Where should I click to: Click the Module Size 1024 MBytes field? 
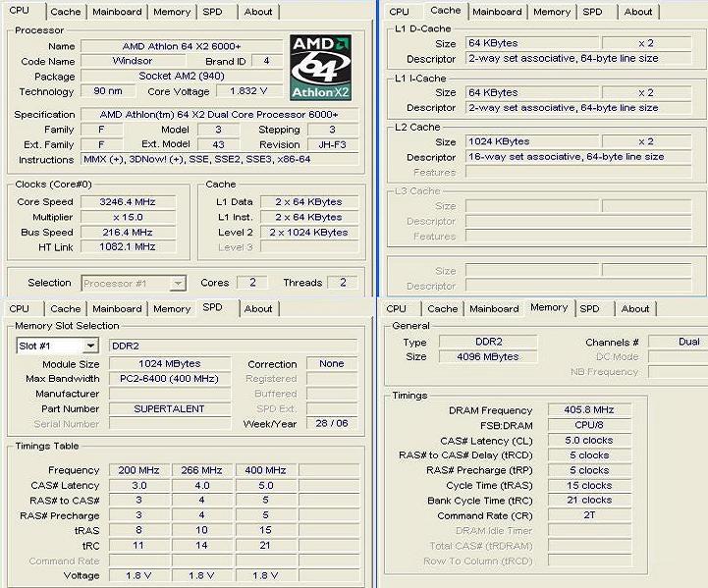coord(169,363)
